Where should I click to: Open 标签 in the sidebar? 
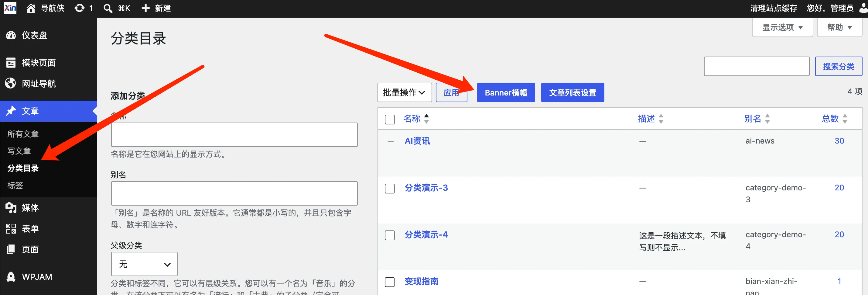pos(15,185)
